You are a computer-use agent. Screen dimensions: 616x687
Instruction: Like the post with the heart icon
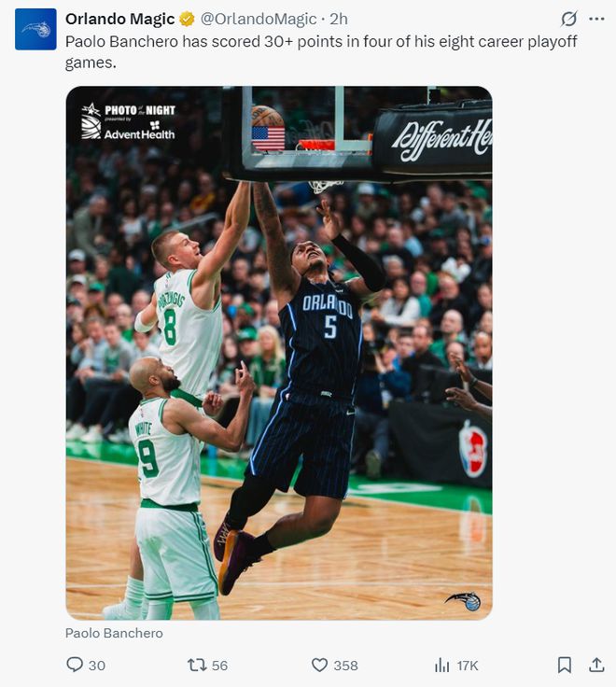pos(319,666)
